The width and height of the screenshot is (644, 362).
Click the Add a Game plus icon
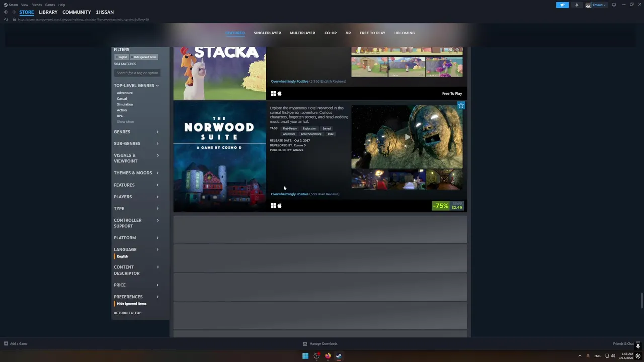[x=6, y=344]
